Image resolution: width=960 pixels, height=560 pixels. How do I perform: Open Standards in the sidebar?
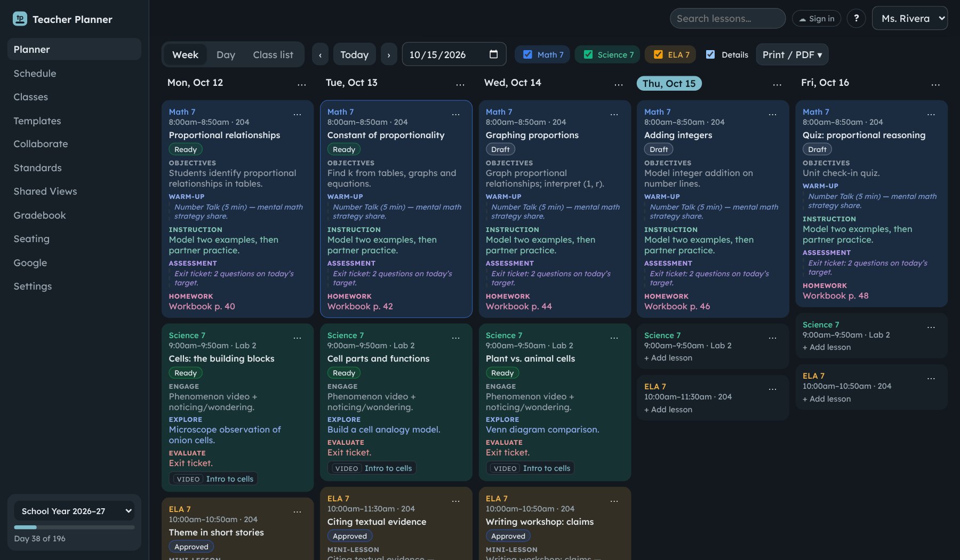pyautogui.click(x=74, y=168)
